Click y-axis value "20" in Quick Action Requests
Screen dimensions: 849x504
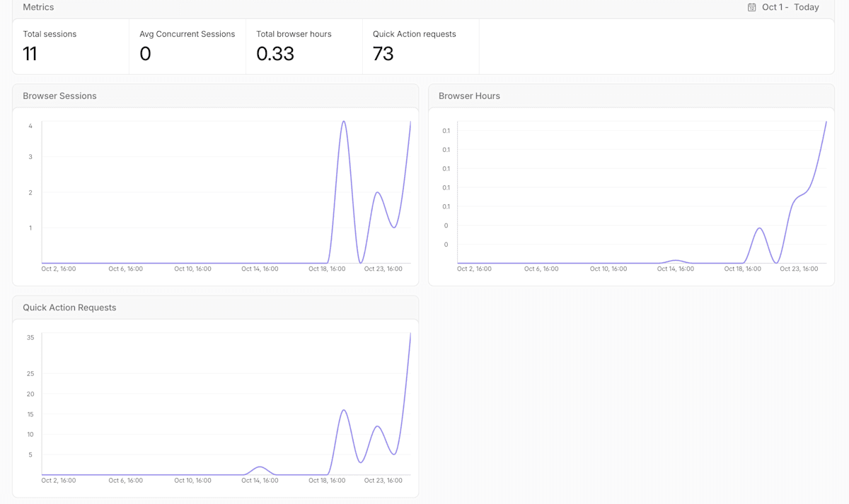(30, 394)
